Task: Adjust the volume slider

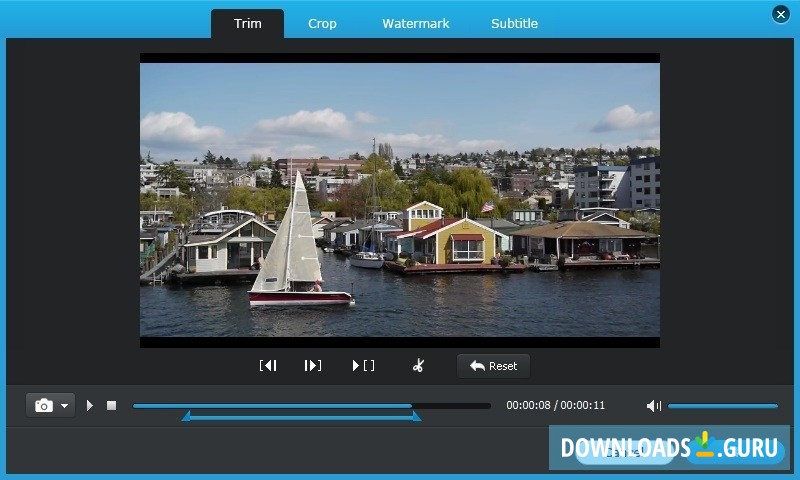Action: (723, 406)
